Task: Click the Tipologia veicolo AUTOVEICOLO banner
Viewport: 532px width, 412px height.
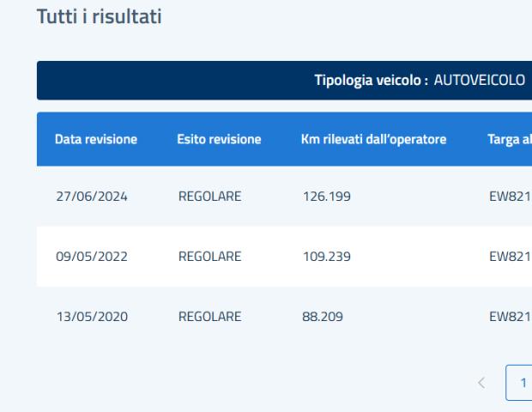Action: pos(284,81)
